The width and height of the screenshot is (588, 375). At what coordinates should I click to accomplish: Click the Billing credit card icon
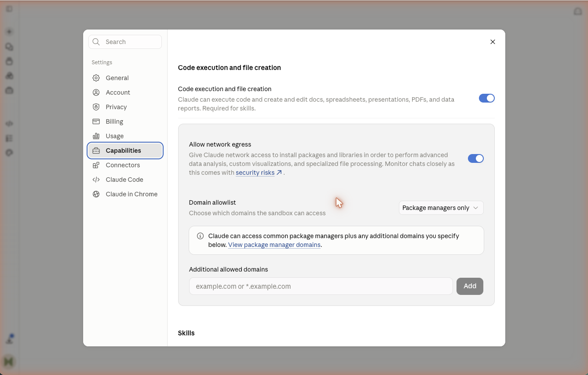[x=96, y=121]
